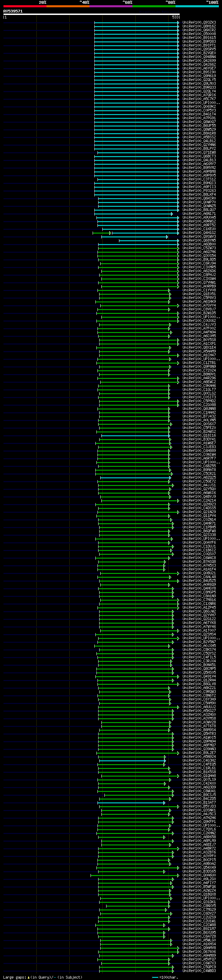
Task: Open hit UniRef100_Q8H162
Action: 199,26
